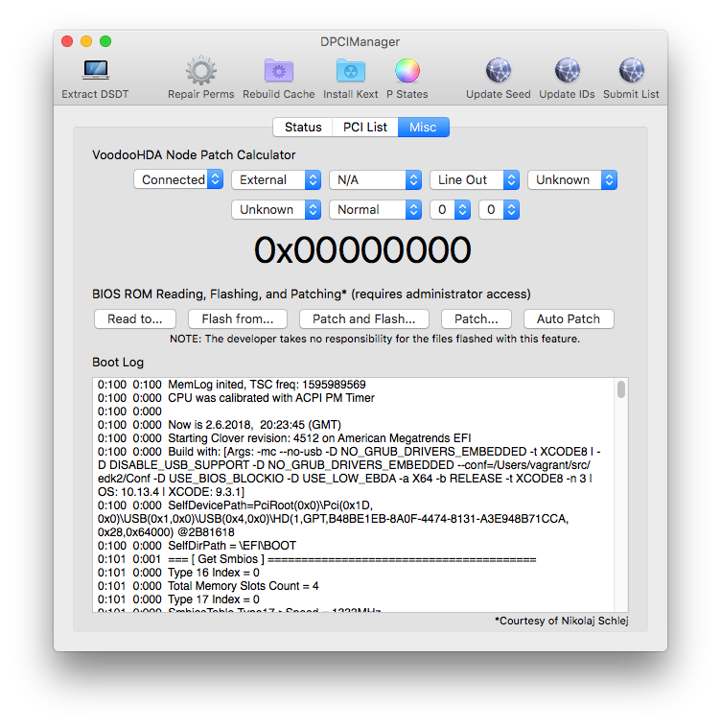The height and width of the screenshot is (728, 721).
Task: Open the Line Out device dropdown
Action: [x=475, y=179]
